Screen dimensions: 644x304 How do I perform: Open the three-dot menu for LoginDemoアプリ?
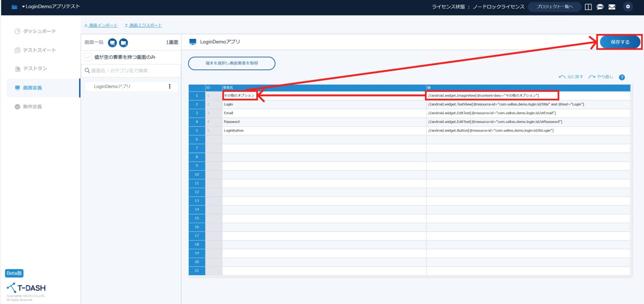point(170,86)
